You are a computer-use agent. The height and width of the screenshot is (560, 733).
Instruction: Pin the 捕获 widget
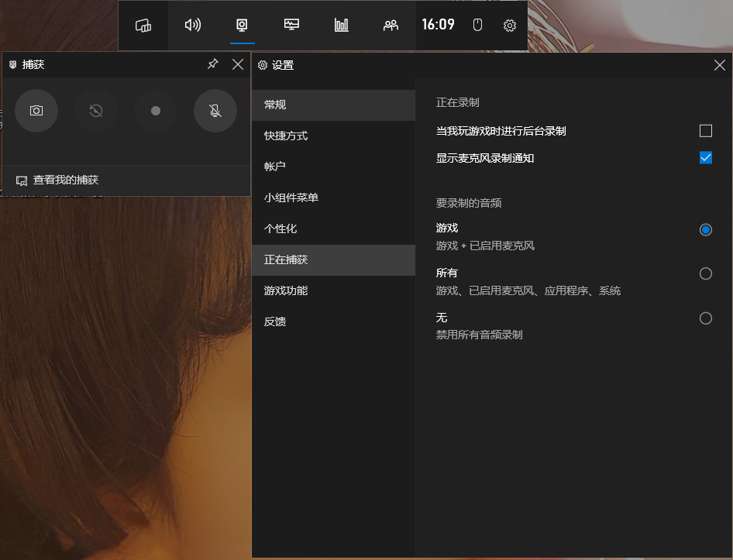click(213, 64)
